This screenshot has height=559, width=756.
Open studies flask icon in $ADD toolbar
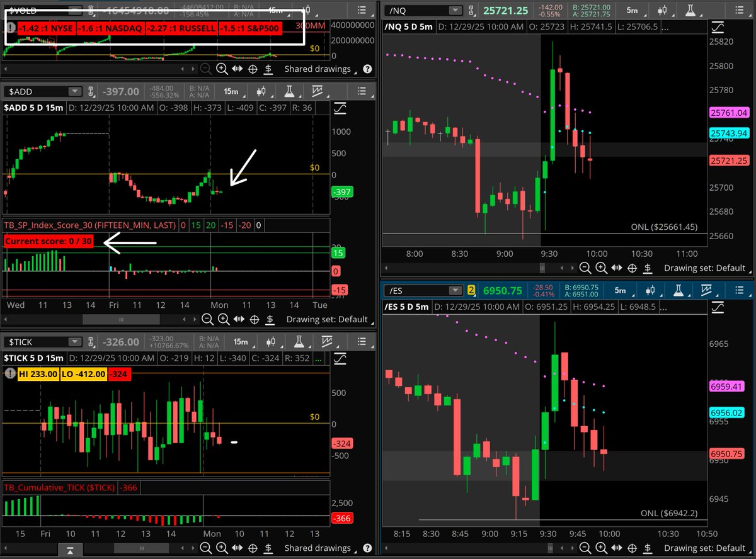(290, 92)
